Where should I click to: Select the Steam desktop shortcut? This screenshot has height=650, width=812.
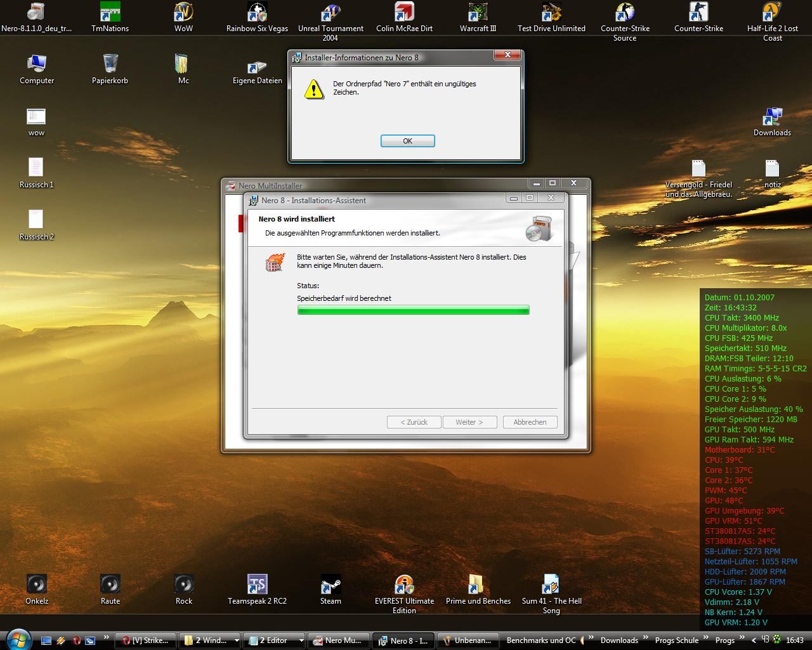coord(331,590)
